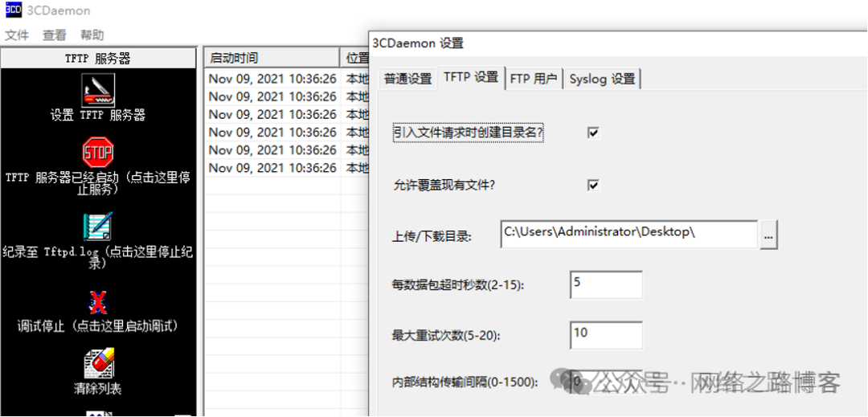Screen dimensions: 868x417
Task: Open the 帮助 menu
Action: click(92, 35)
